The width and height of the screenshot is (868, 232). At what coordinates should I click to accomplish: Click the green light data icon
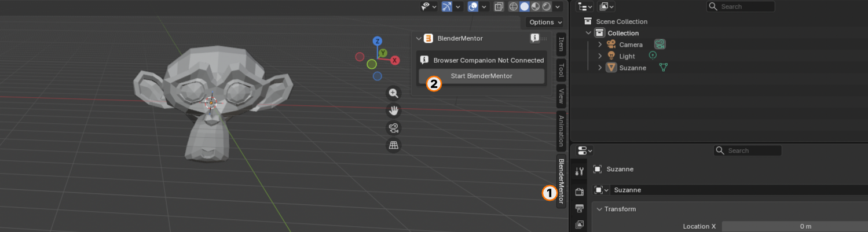pyautogui.click(x=653, y=56)
